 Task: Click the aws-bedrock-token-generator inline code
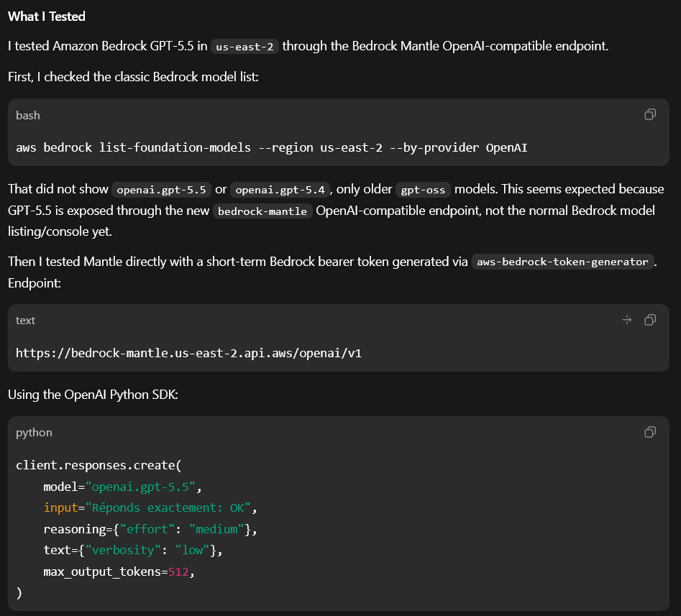click(562, 262)
